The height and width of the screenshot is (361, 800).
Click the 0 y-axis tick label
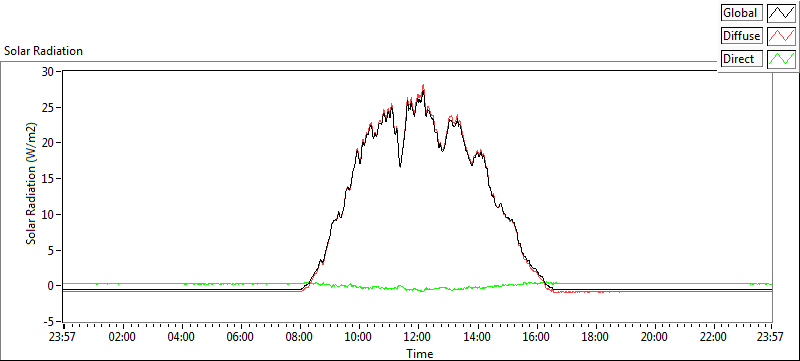point(51,286)
